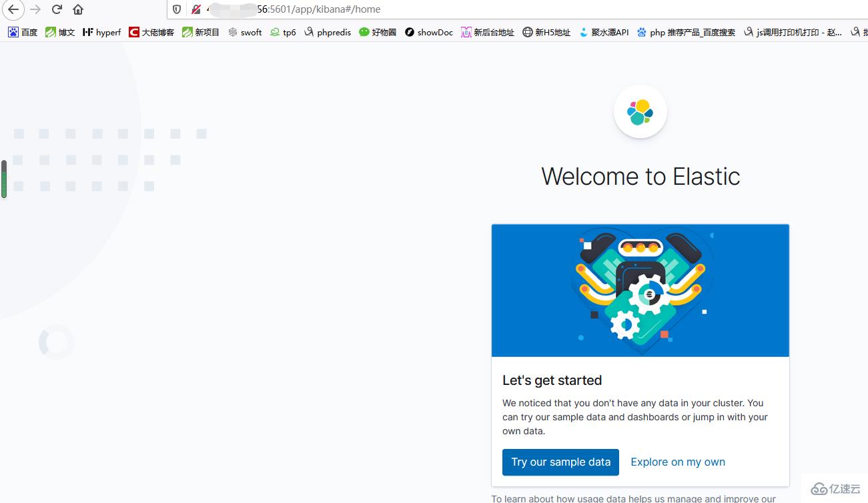The height and width of the screenshot is (503, 868).
Task: Focus the URL address bar
Action: pyautogui.click(x=517, y=9)
